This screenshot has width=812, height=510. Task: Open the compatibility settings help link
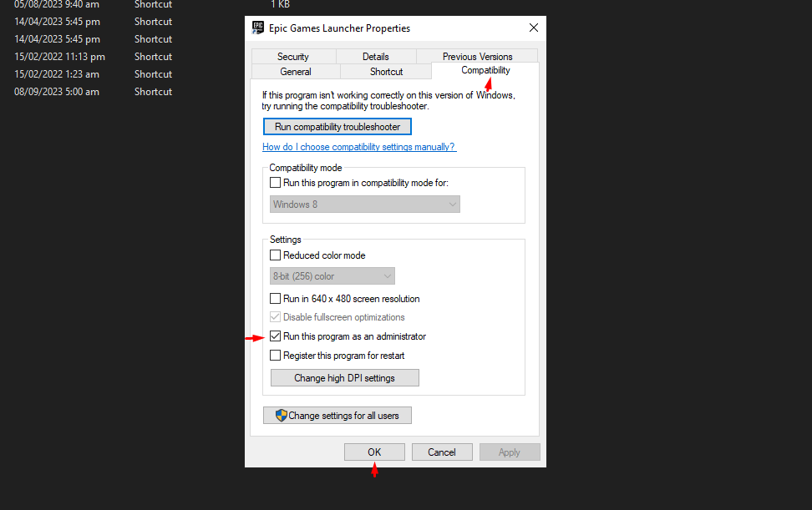[x=358, y=147]
